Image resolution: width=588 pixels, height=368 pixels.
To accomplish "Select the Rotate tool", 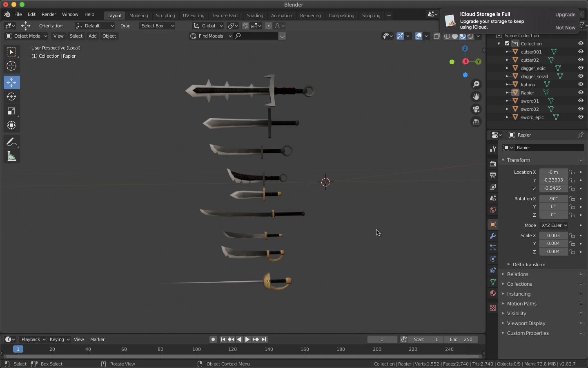I will point(11,97).
